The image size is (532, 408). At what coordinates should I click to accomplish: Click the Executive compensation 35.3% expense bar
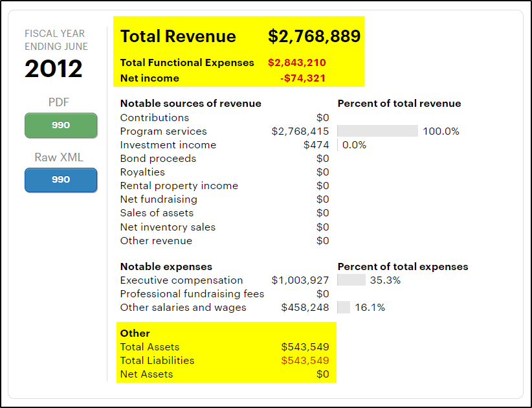pos(351,280)
